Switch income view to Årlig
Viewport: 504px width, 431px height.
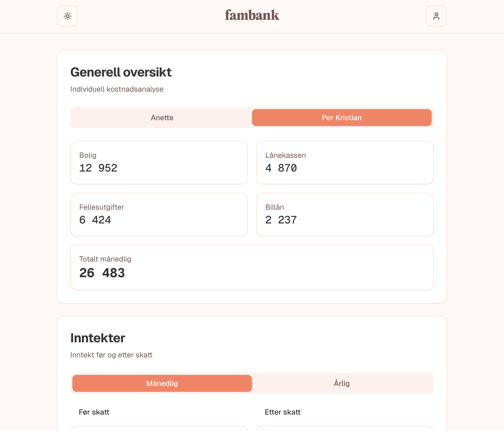(x=342, y=383)
